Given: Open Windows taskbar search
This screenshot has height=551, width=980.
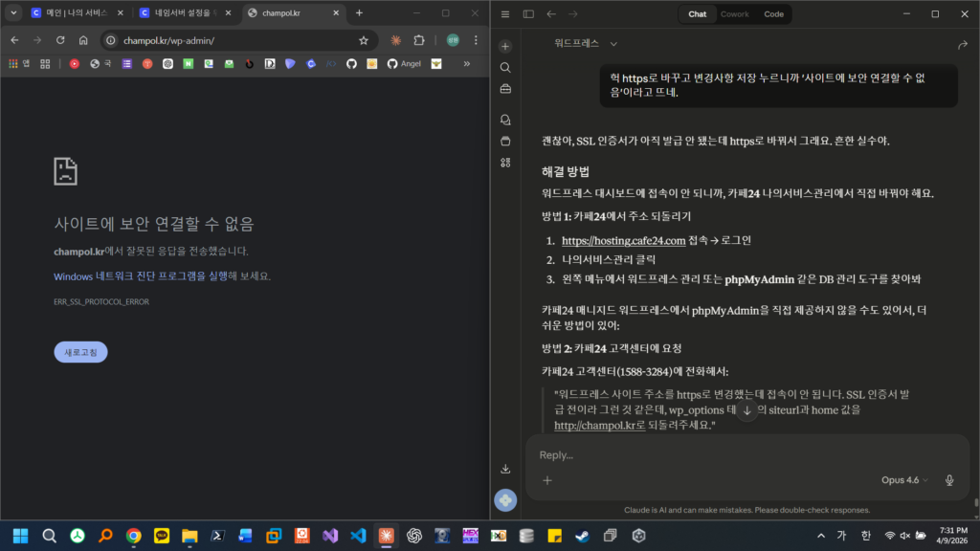Looking at the screenshot, I should [x=49, y=536].
